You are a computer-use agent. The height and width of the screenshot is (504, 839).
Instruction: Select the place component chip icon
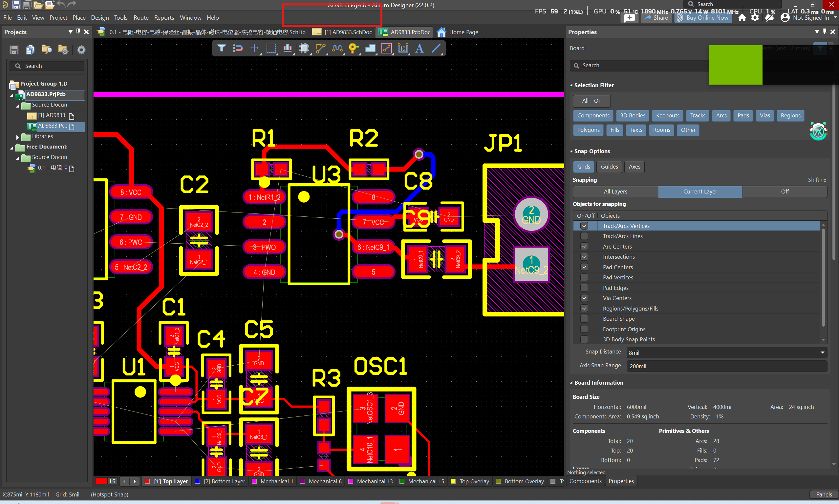pos(304,48)
